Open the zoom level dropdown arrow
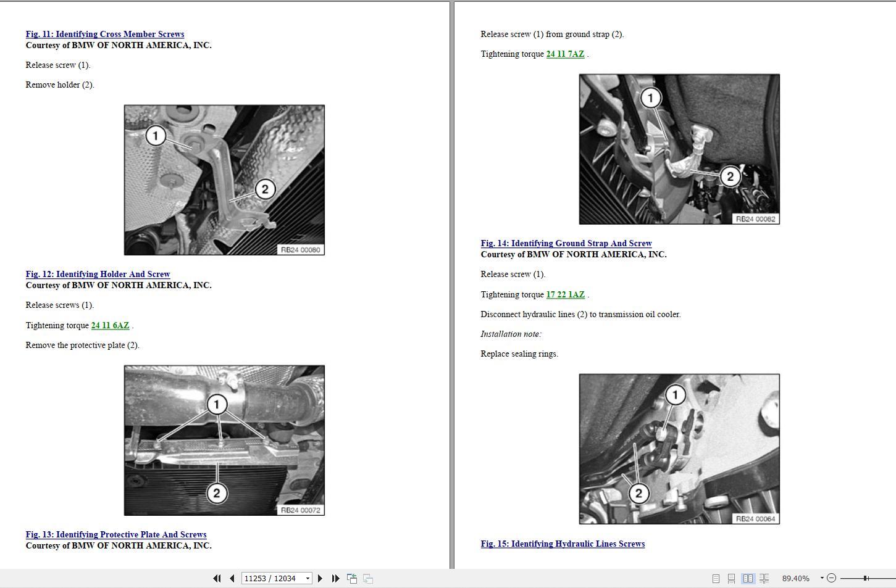896x588 pixels. [822, 578]
